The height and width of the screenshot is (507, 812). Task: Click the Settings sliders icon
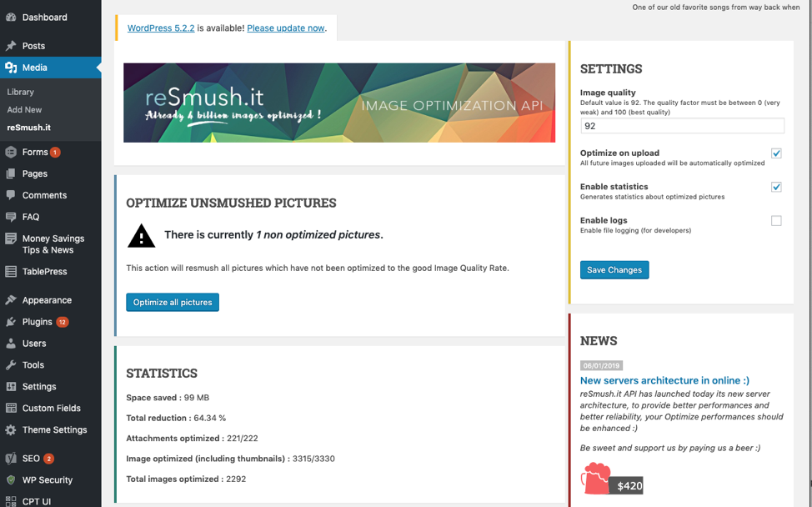point(11,386)
